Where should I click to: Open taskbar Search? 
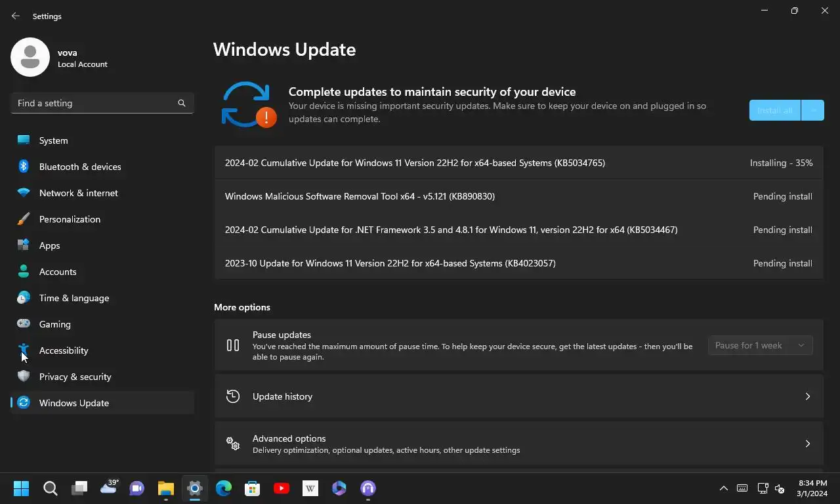pyautogui.click(x=51, y=488)
